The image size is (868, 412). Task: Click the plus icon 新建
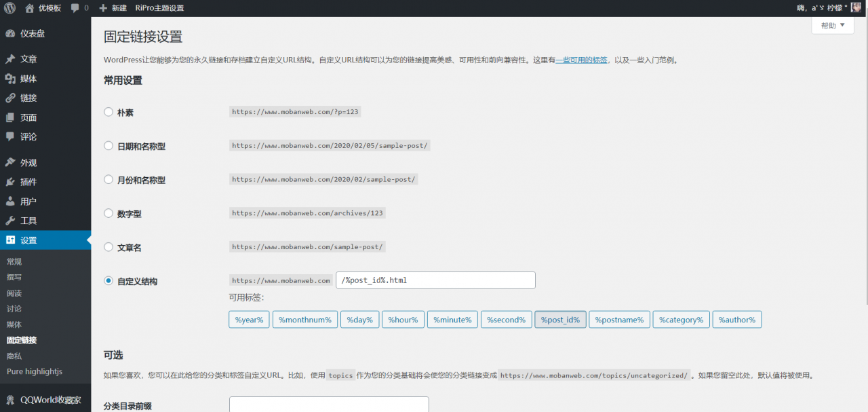tap(103, 8)
